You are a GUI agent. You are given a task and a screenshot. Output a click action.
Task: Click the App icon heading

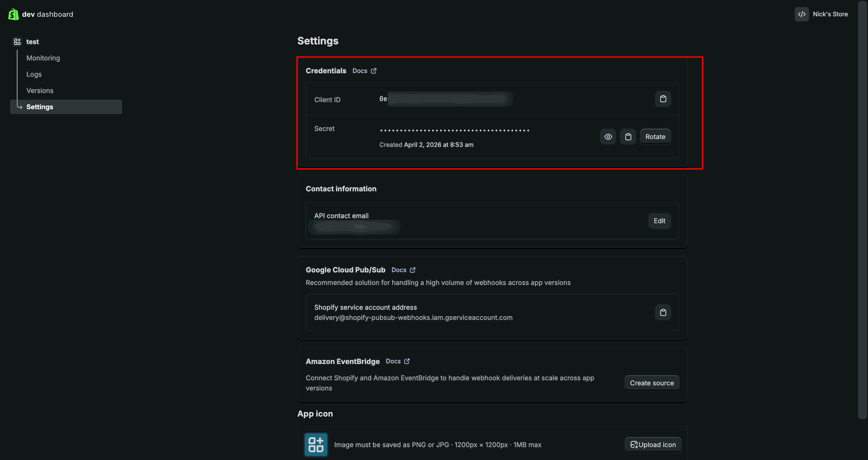pos(315,414)
